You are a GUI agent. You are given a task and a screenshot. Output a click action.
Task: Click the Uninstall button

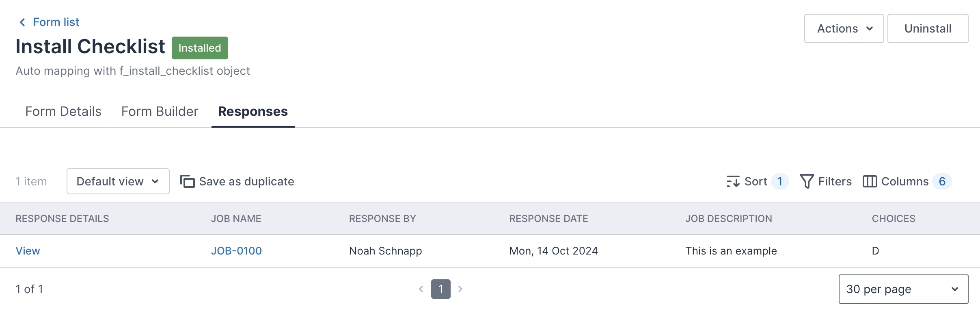928,28
